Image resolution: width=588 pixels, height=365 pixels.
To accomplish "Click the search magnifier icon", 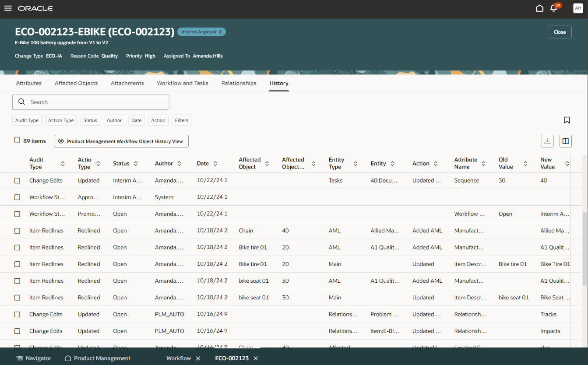I will [21, 102].
